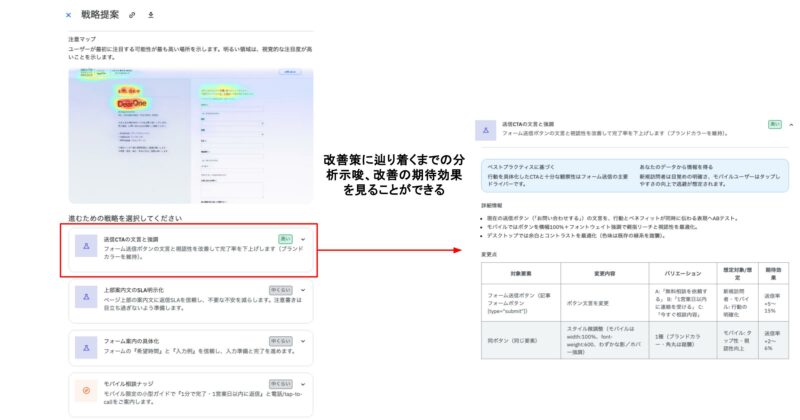Click 中くらい badge on 上部案内文のSLA明示化 card
The width and height of the screenshot is (800, 420).
281,289
